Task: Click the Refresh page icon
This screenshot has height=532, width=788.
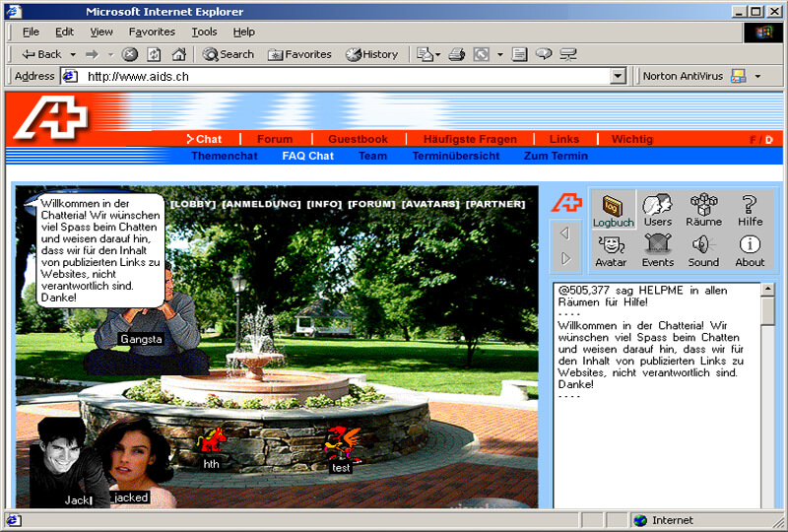Action: 154,54
